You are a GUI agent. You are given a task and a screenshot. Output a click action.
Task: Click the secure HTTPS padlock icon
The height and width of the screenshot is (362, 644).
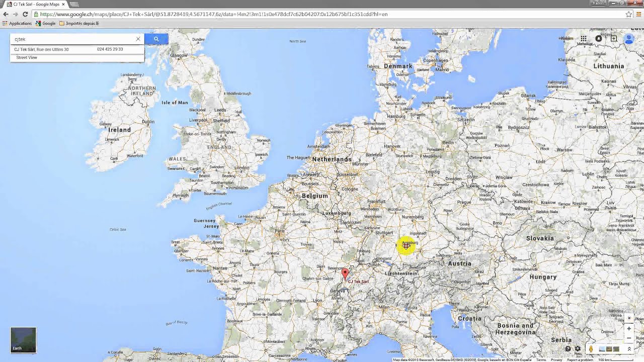coord(36,14)
